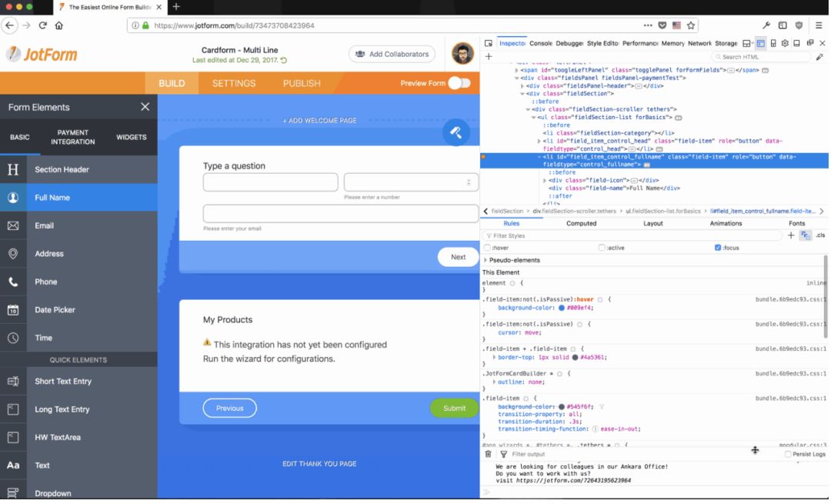Check the :active pseudo-class box
Image resolution: width=831 pixels, height=504 pixels.
point(602,248)
